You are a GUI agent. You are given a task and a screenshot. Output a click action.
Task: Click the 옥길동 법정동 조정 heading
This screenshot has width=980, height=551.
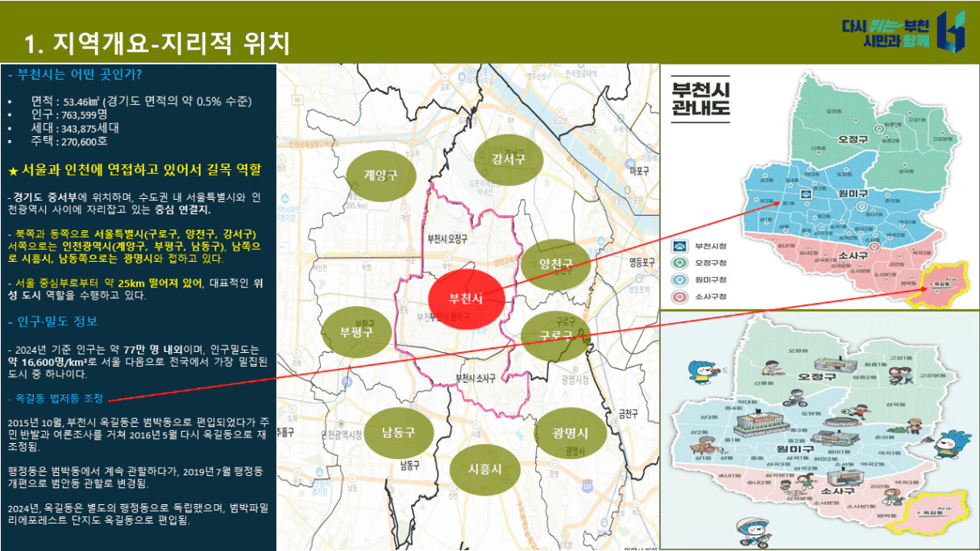tap(55, 398)
